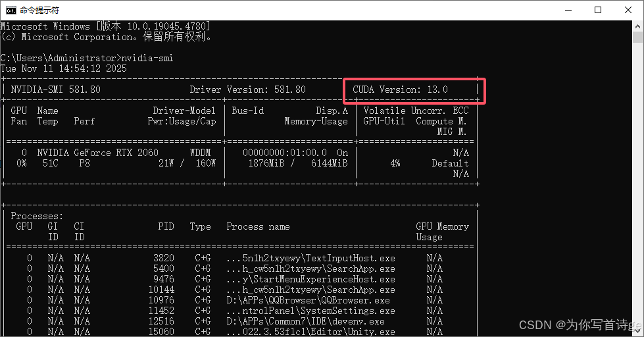Click PID 12516 in process list
The width and height of the screenshot is (644, 337).
pos(161,322)
